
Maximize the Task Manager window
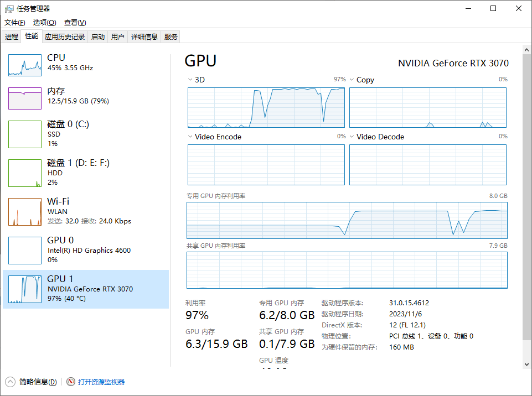(493, 8)
